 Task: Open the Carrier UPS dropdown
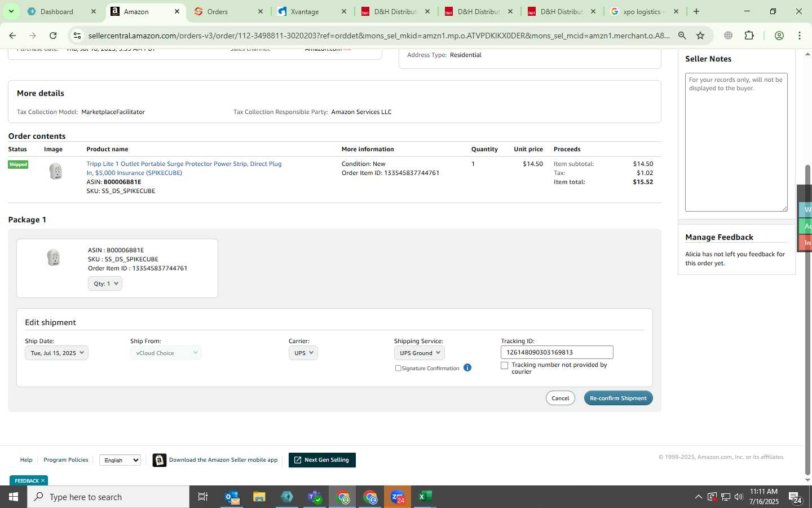click(303, 353)
